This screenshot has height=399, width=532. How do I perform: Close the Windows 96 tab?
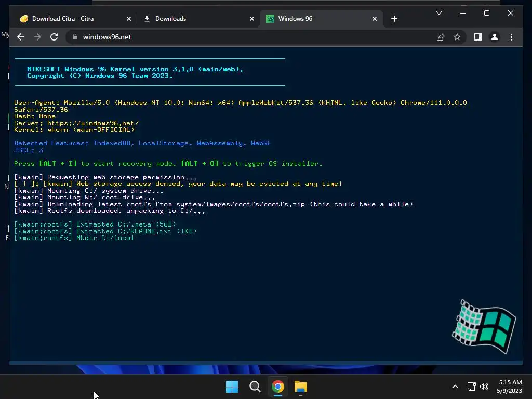pos(375,19)
